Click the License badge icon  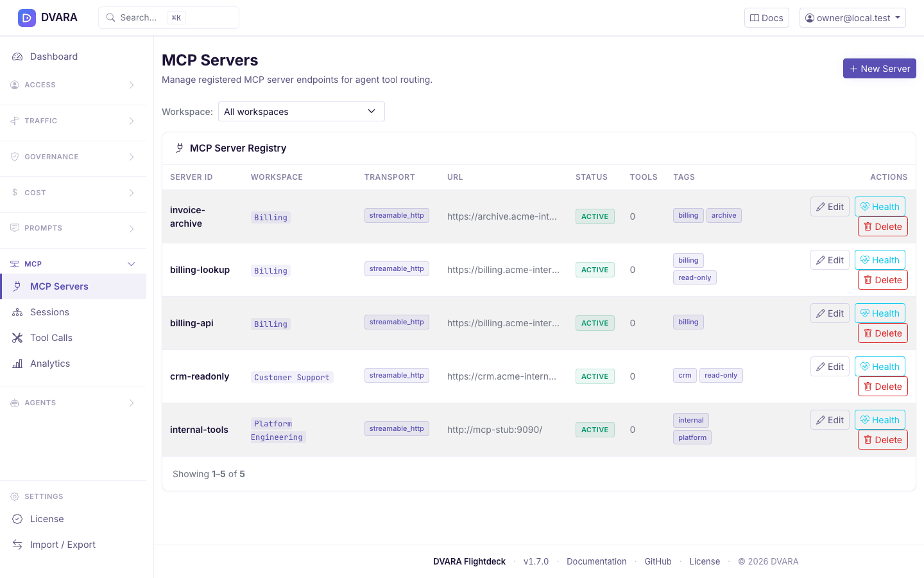click(x=17, y=519)
